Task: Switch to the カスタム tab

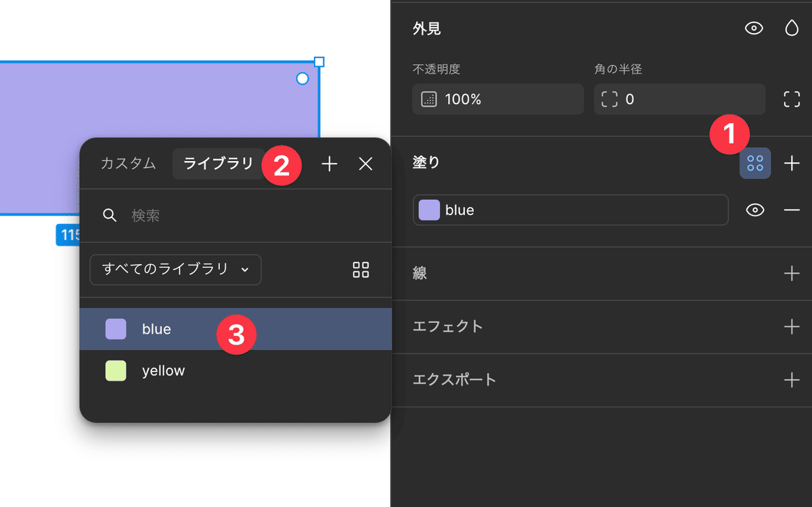Action: tap(129, 164)
